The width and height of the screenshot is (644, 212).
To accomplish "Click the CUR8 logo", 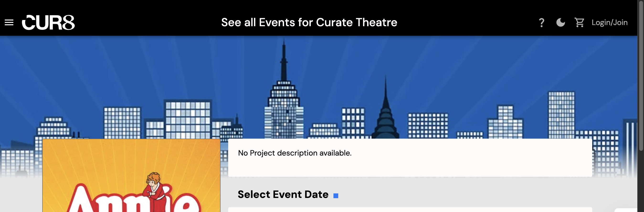I will pyautogui.click(x=48, y=22).
